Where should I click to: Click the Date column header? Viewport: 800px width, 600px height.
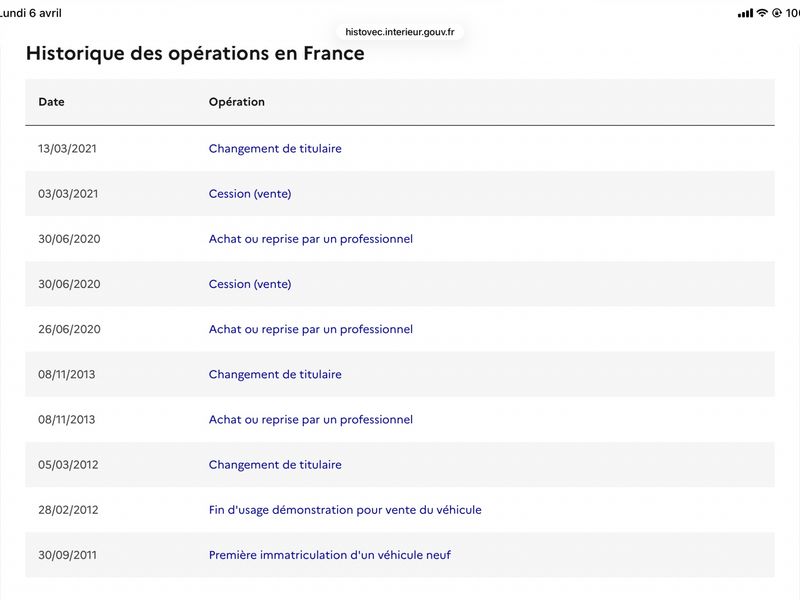(x=51, y=102)
